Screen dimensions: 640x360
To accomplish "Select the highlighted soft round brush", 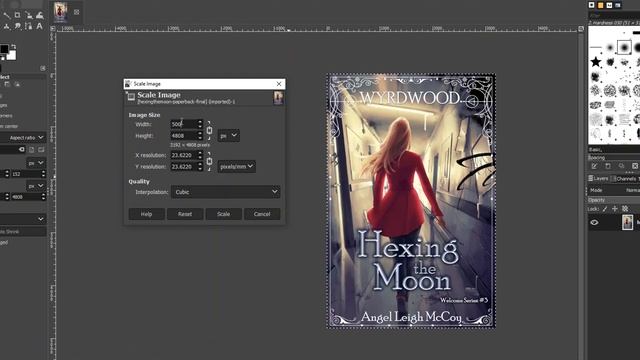I will point(624,47).
